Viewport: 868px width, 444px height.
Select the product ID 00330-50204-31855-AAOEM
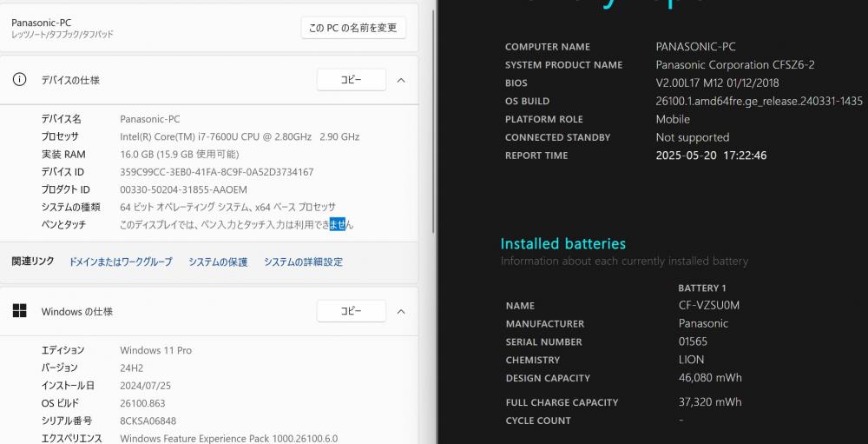click(x=184, y=189)
